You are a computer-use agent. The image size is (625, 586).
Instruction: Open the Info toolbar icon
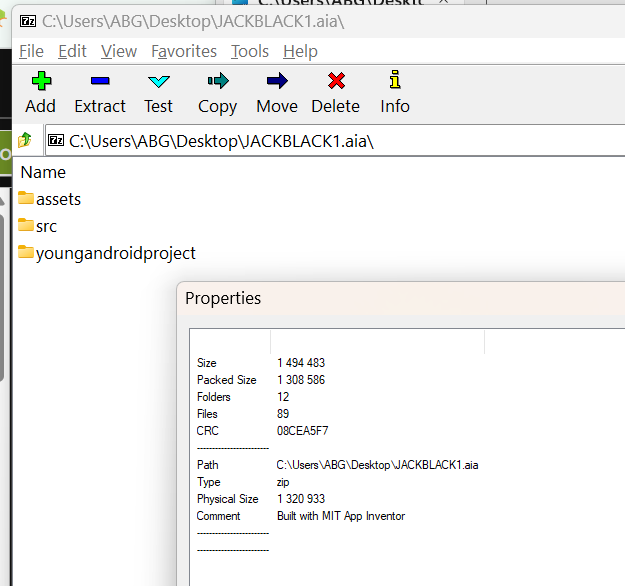pyautogui.click(x=395, y=79)
